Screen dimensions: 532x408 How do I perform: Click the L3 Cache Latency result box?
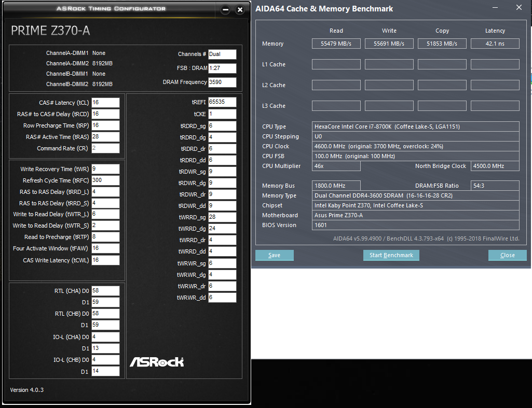[x=495, y=106]
